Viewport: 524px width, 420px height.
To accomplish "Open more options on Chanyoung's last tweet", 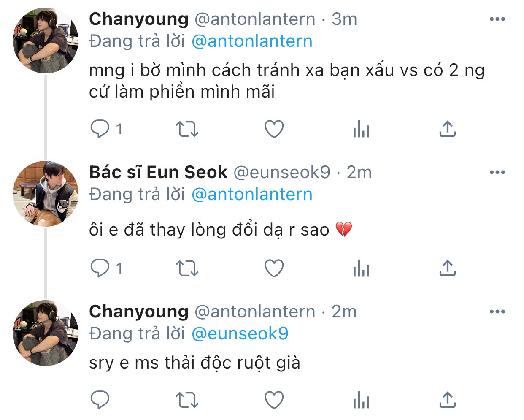I will (x=497, y=312).
